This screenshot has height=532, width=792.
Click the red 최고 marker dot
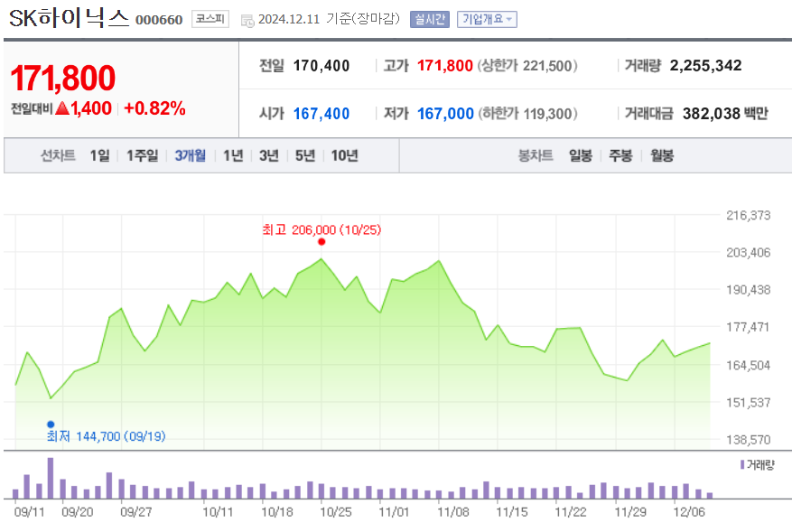click(x=321, y=242)
